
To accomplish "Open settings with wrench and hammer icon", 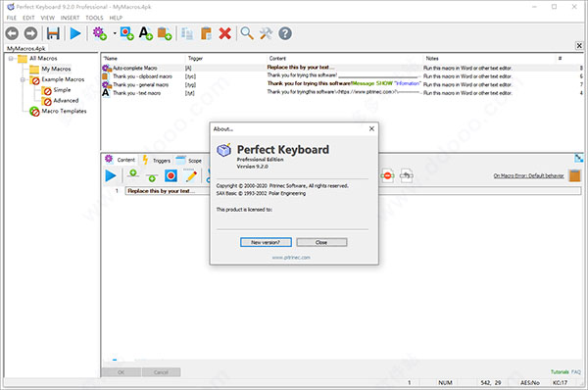I will click(266, 33).
